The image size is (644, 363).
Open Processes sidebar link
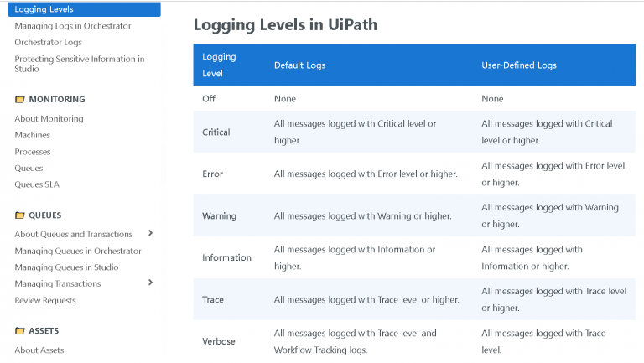pos(33,152)
